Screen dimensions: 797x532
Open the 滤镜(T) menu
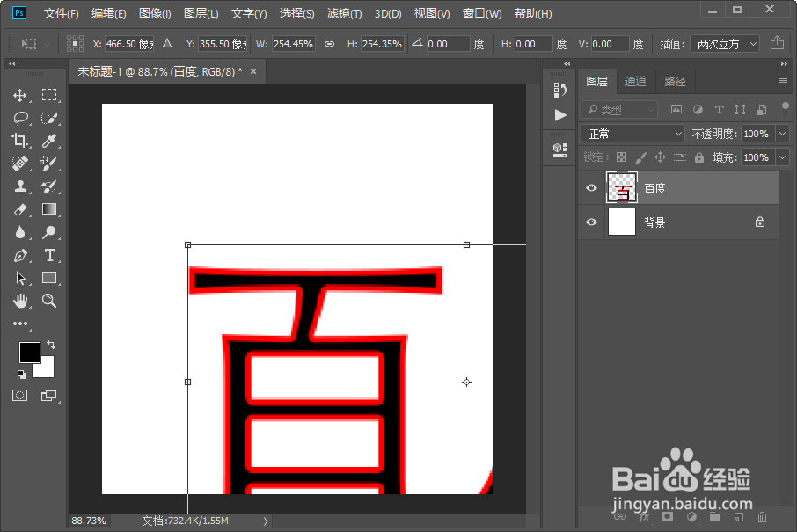tap(344, 14)
